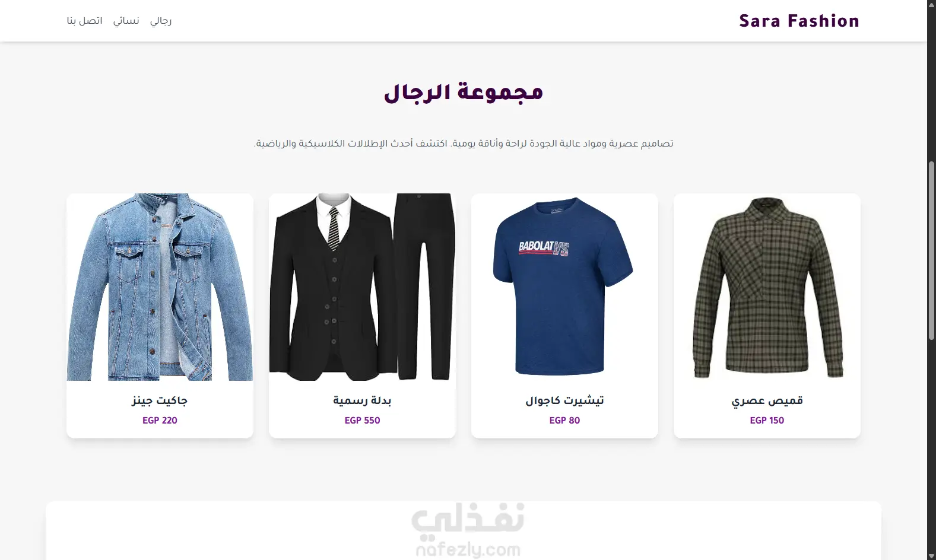
Task: Click the scrollbar down arrow
Action: click(931, 555)
